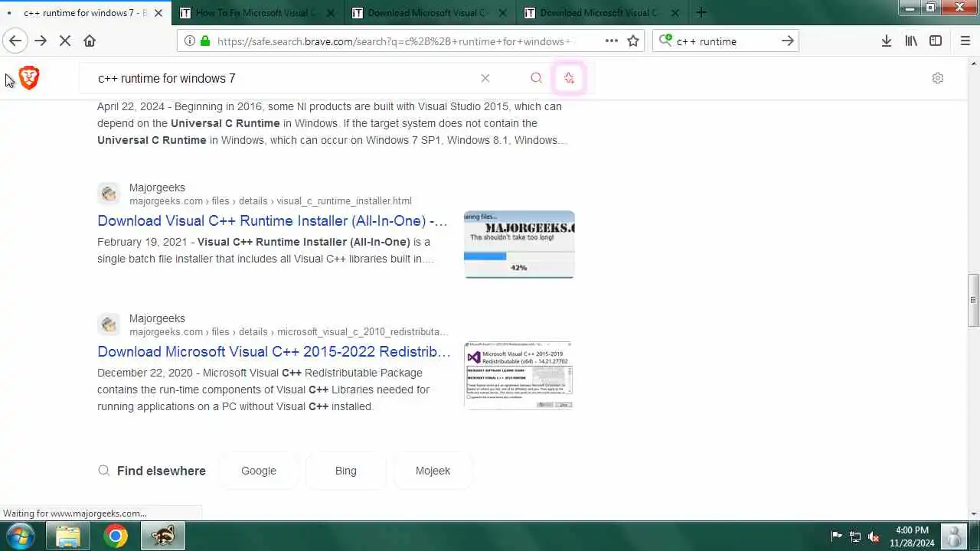Click the page vertical scrollbar thumb

point(974,300)
